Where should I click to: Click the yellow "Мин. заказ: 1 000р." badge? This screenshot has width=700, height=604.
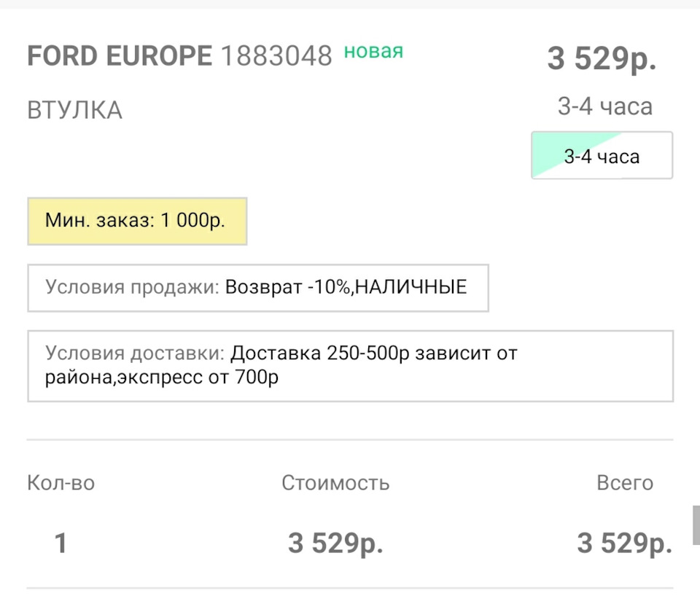[137, 221]
